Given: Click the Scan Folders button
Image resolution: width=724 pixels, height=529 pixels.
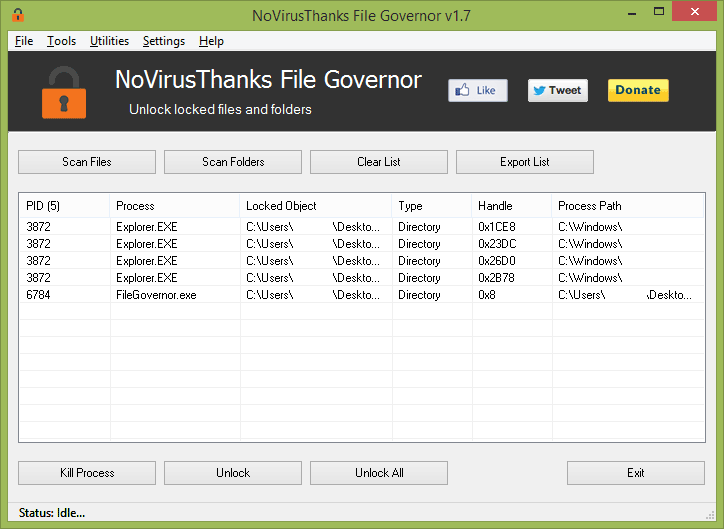Looking at the screenshot, I should coord(233,162).
